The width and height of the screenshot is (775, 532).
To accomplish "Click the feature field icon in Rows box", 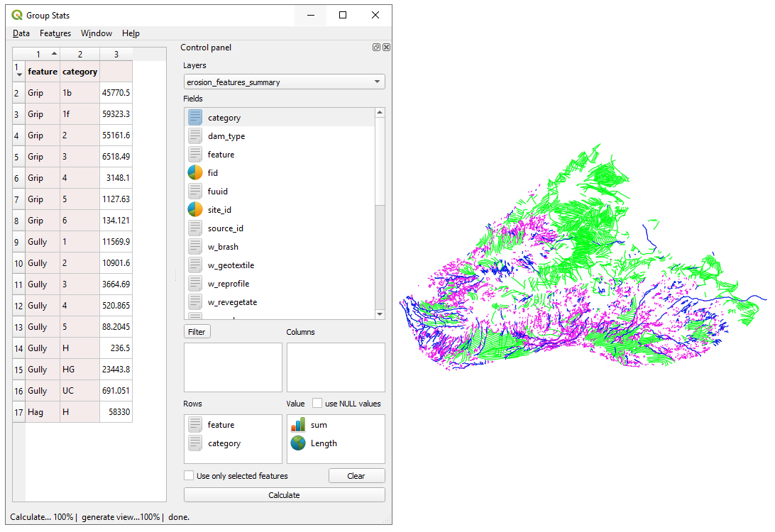I will point(195,425).
